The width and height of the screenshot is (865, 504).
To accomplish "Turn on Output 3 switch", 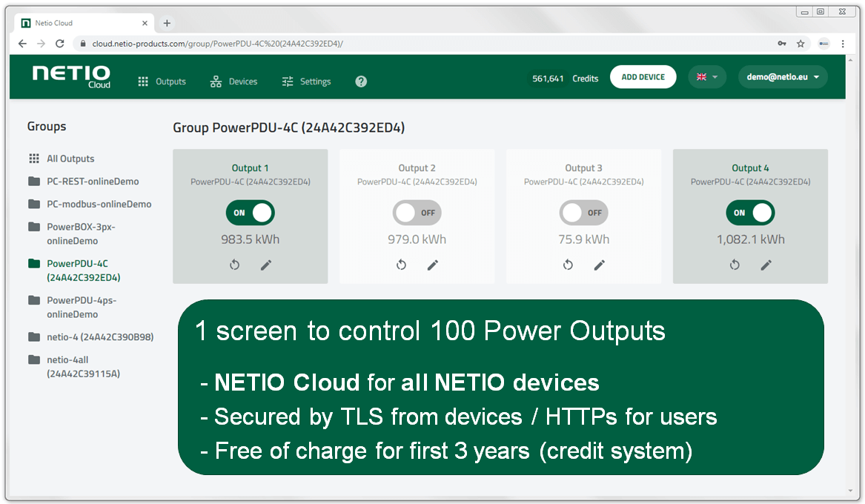I will click(583, 213).
